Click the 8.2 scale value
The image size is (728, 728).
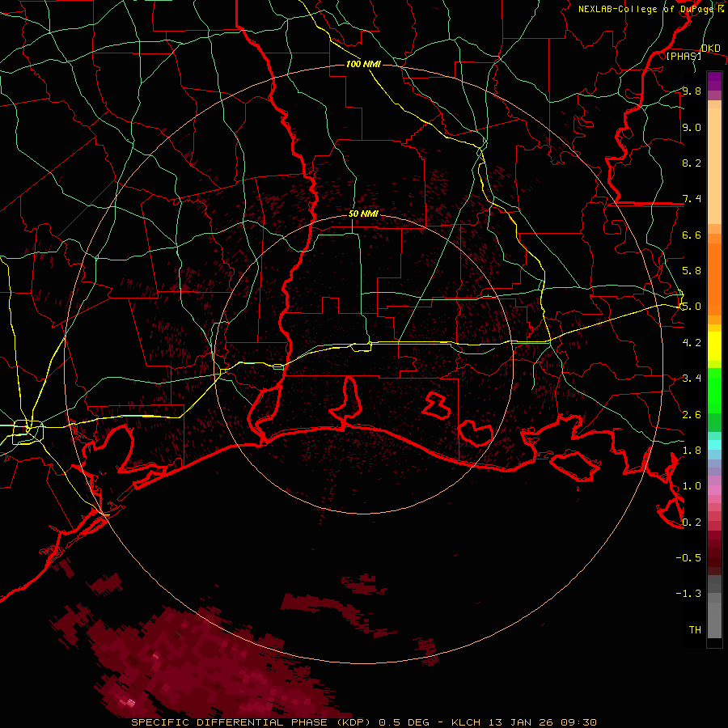tap(692, 163)
